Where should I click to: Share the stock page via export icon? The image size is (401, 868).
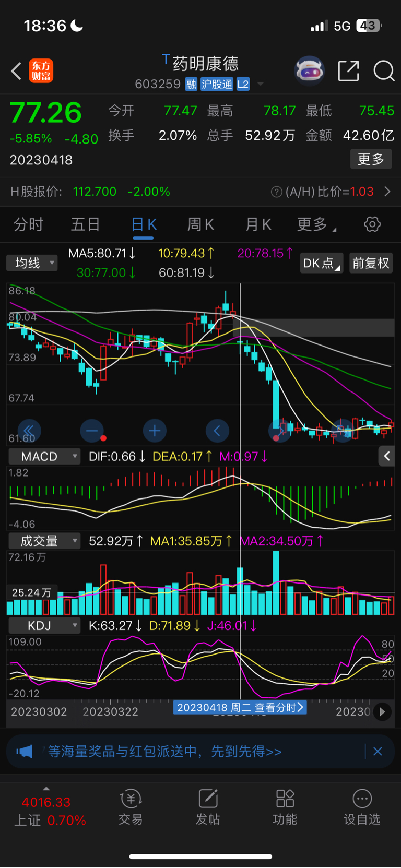click(348, 71)
